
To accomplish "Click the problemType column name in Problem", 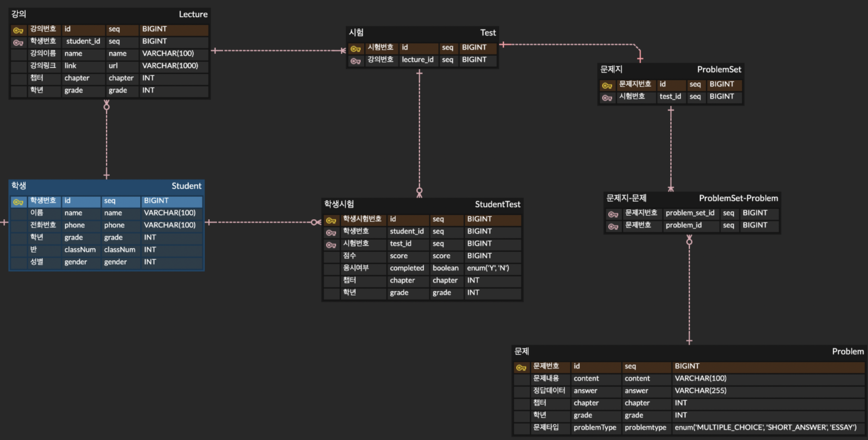I will (x=595, y=427).
